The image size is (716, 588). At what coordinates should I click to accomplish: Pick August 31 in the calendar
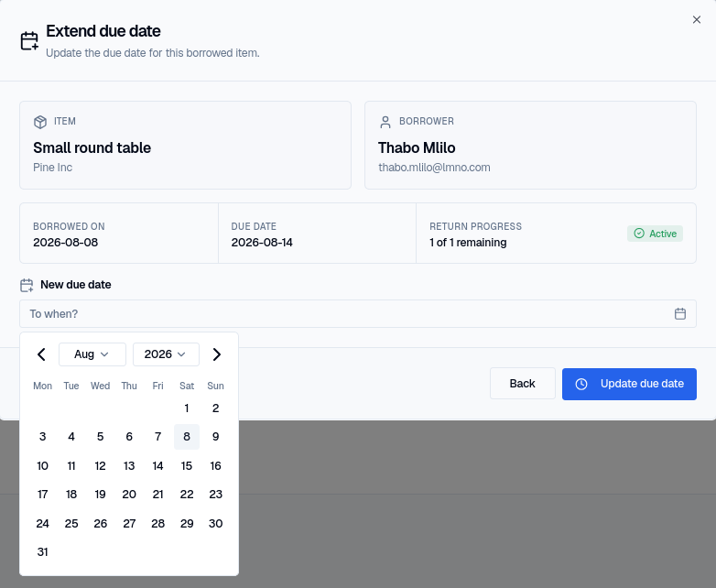pos(42,552)
